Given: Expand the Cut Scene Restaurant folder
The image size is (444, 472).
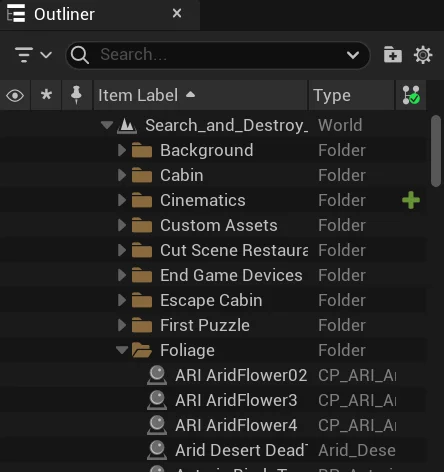Looking at the screenshot, I should [122, 250].
